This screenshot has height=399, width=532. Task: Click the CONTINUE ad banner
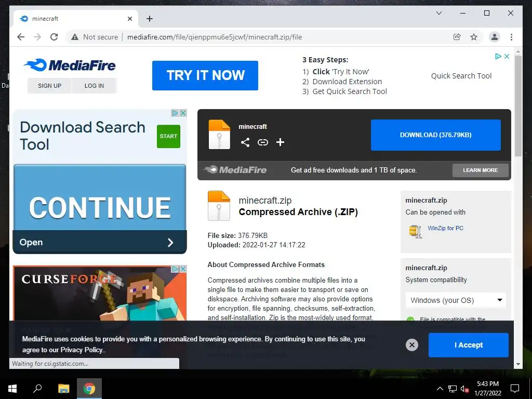point(99,197)
